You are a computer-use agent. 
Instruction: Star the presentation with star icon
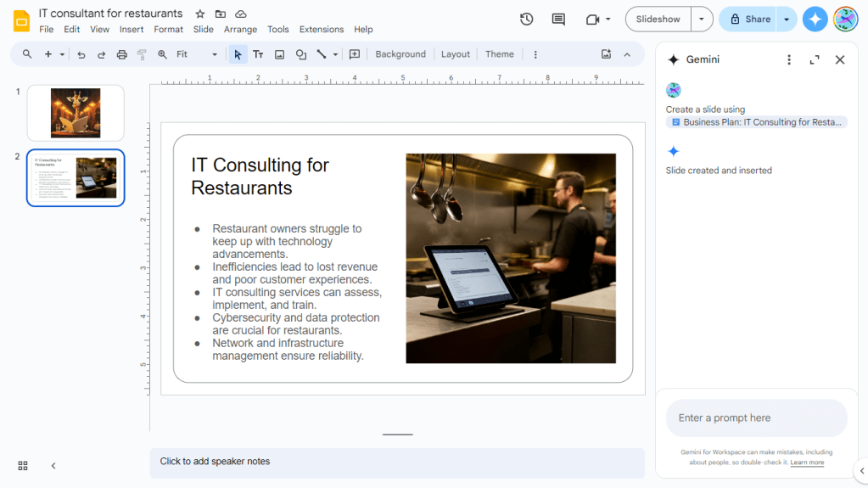pyautogui.click(x=200, y=14)
